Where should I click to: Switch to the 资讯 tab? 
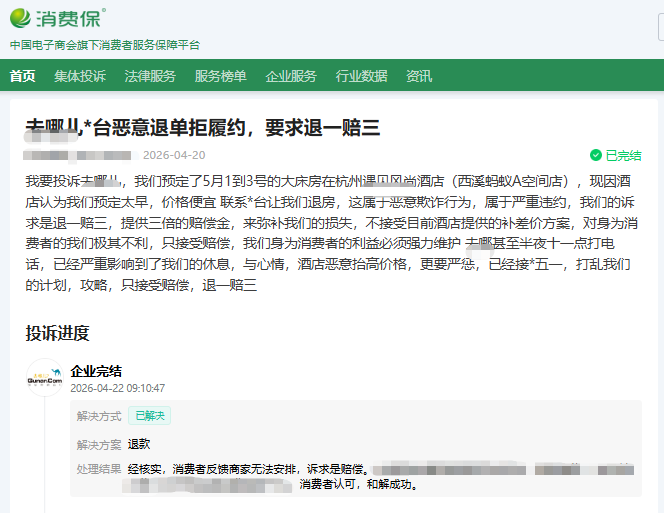pos(419,76)
